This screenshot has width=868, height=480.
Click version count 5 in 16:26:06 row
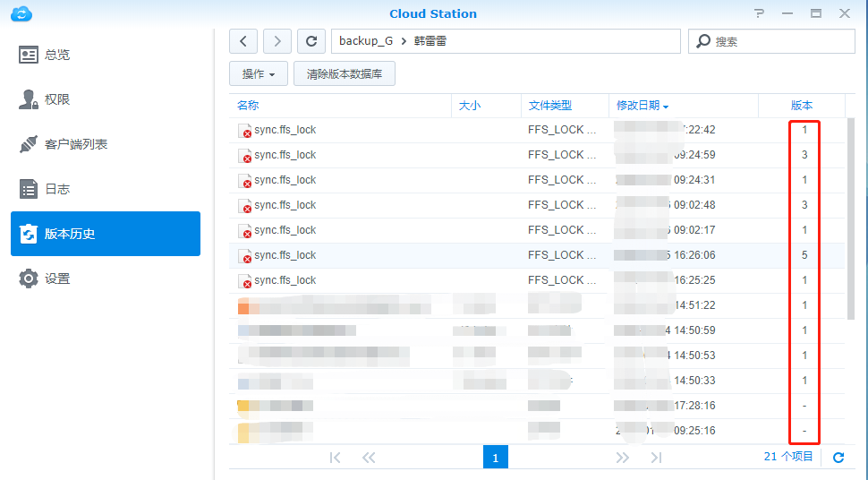[804, 255]
